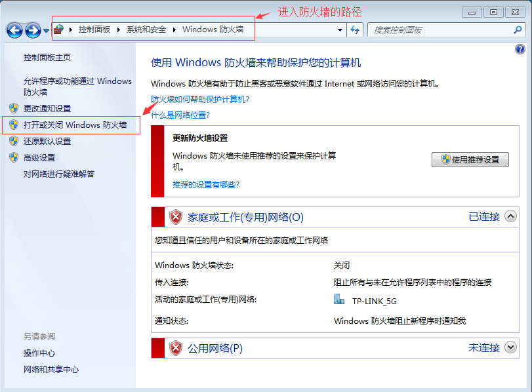Click the red shield icon for 家庭或工作(专用)网络
The image size is (532, 392).
(176, 217)
